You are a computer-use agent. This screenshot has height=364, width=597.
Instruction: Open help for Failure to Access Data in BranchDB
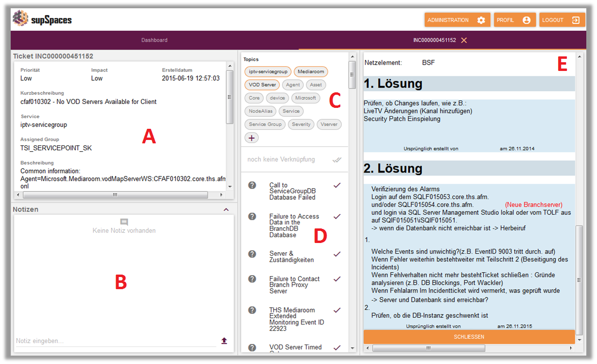[252, 216]
